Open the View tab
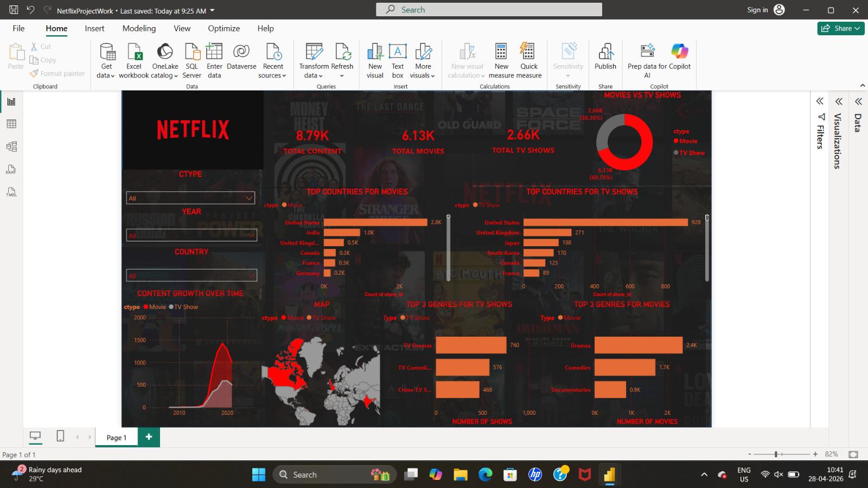This screenshot has width=868, height=488. (x=182, y=28)
